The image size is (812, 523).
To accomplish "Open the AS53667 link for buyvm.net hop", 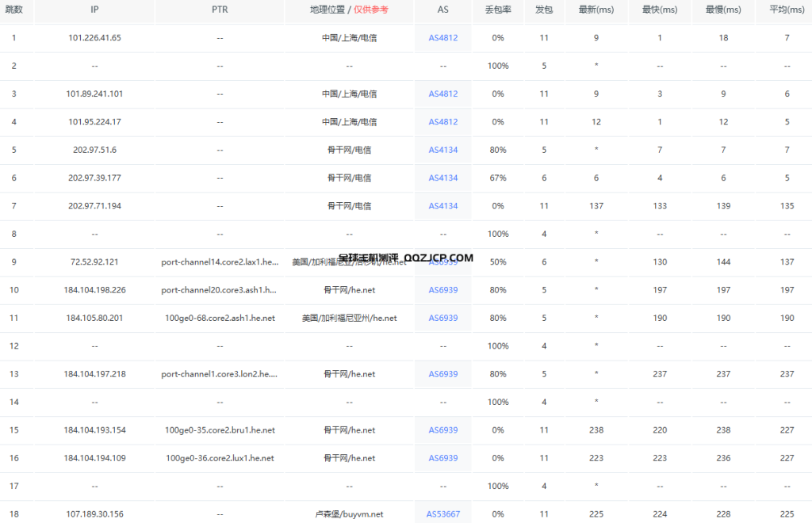I will point(442,513).
